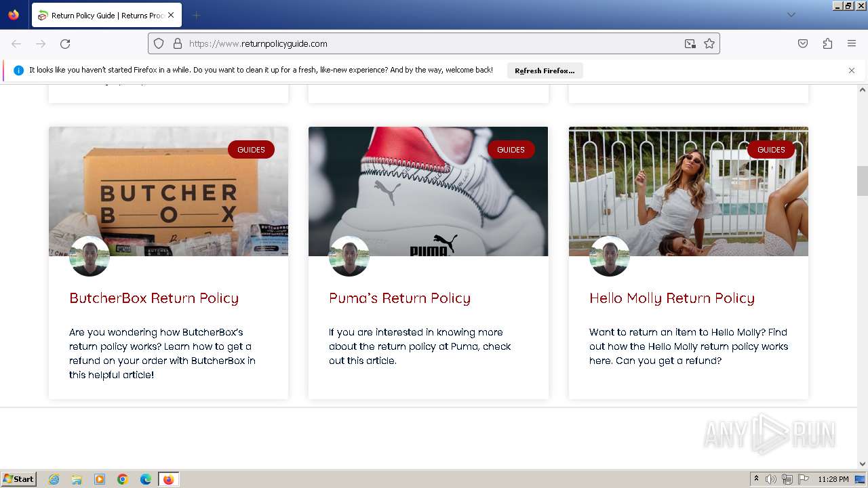This screenshot has height=488, width=868.
Task: Expand the list all tabs chevron
Action: tap(791, 15)
